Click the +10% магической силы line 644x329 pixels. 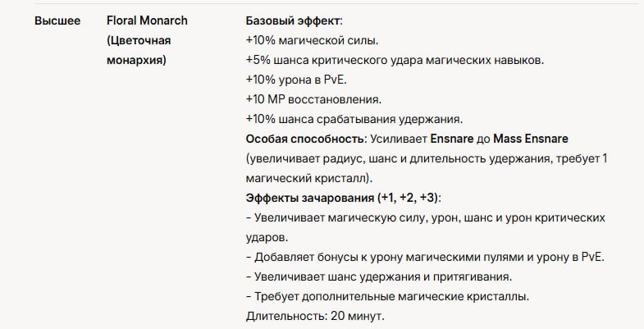point(312,40)
